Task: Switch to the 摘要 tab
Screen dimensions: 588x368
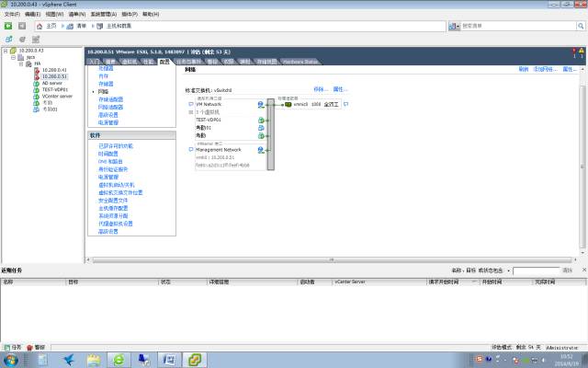Action: click(110, 62)
